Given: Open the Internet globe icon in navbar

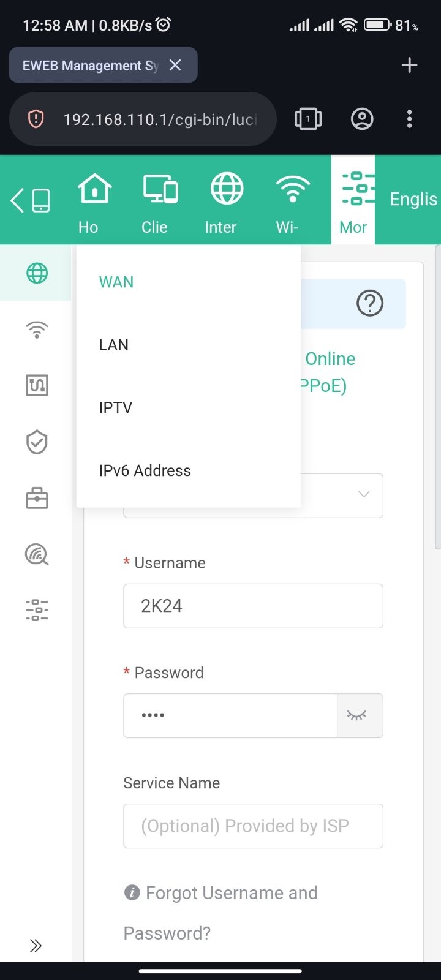Looking at the screenshot, I should pos(227,189).
